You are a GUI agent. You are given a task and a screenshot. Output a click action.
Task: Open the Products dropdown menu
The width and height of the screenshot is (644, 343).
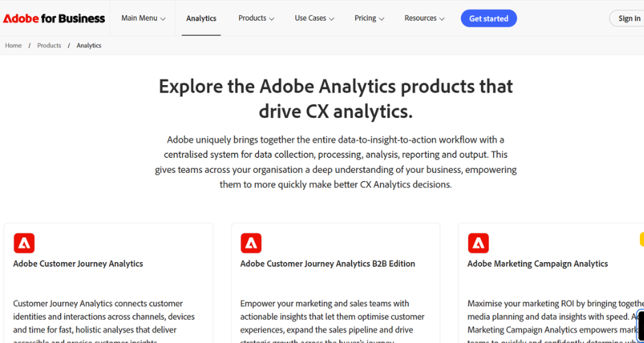[x=256, y=18]
